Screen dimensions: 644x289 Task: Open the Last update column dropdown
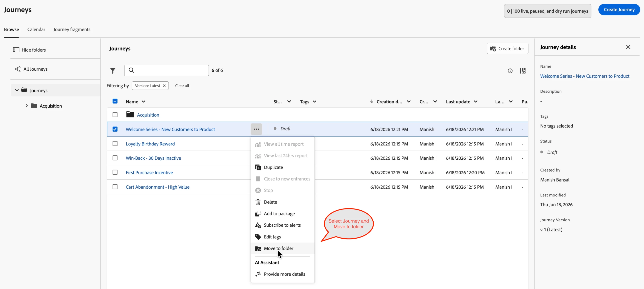click(475, 101)
